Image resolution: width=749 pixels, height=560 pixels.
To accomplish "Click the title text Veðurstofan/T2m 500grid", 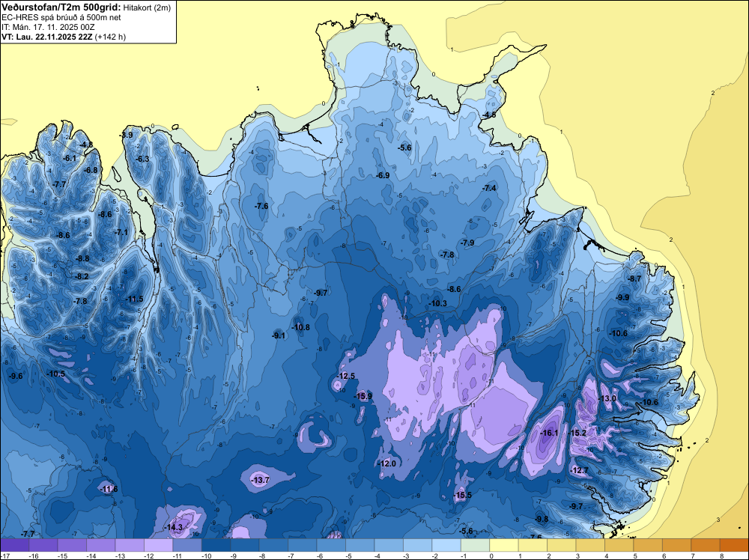I will pyautogui.click(x=61, y=7).
